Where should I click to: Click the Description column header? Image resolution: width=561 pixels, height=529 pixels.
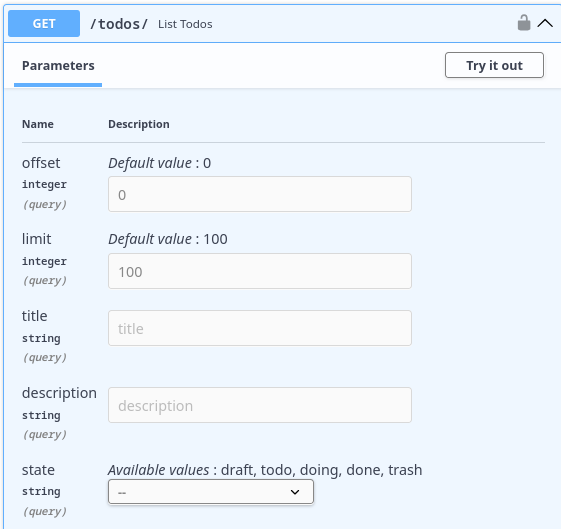[x=139, y=124]
